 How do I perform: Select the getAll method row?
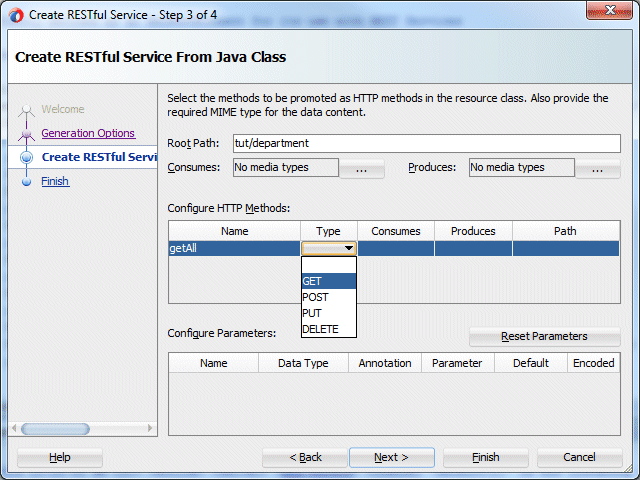point(394,249)
